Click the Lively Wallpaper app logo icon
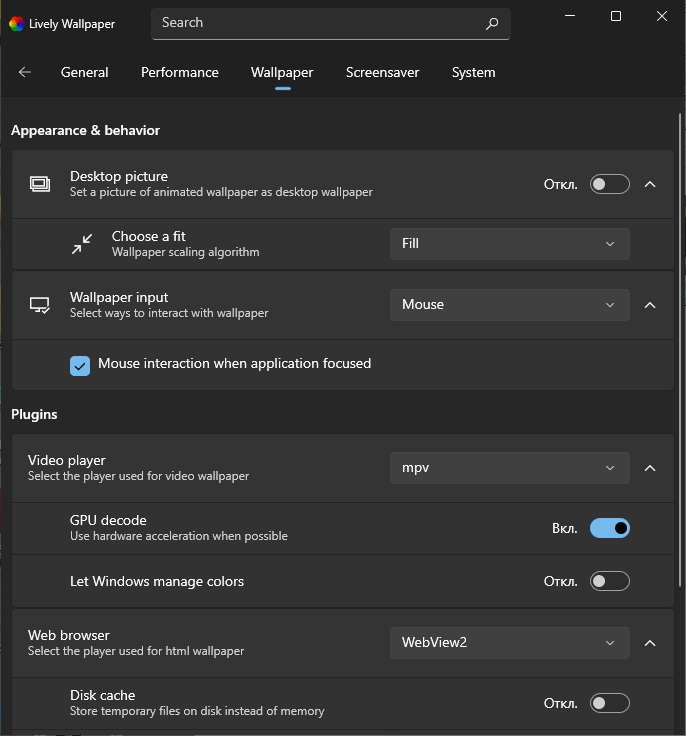This screenshot has width=686, height=736. coord(16,24)
